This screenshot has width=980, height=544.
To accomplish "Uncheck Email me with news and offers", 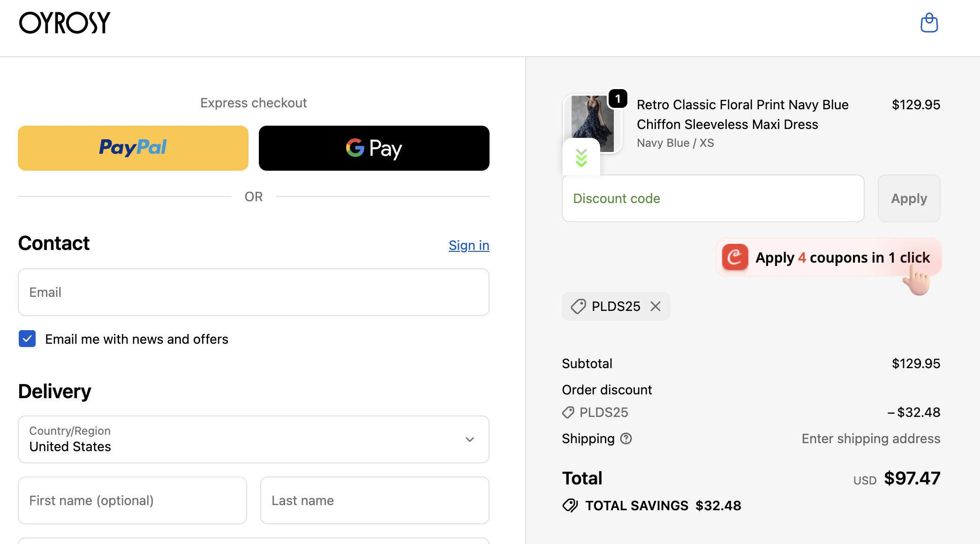I will [x=27, y=339].
